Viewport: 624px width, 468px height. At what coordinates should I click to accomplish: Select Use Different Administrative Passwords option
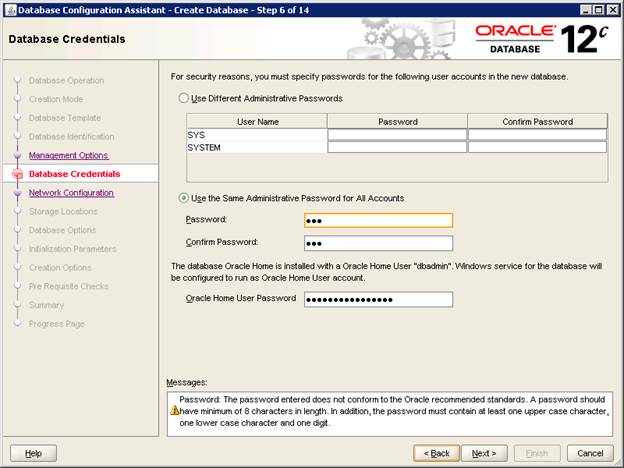(183, 99)
